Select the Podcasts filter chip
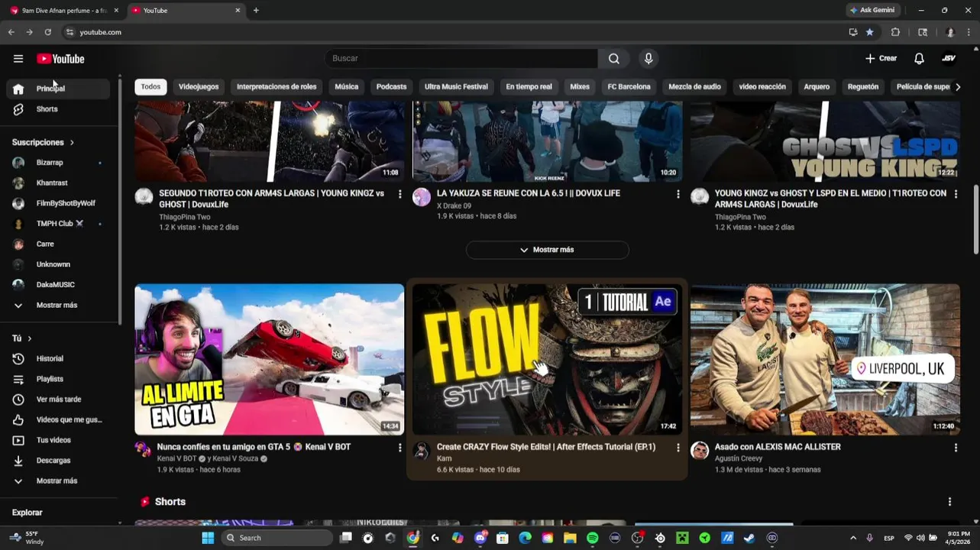980x550 pixels. (x=391, y=87)
